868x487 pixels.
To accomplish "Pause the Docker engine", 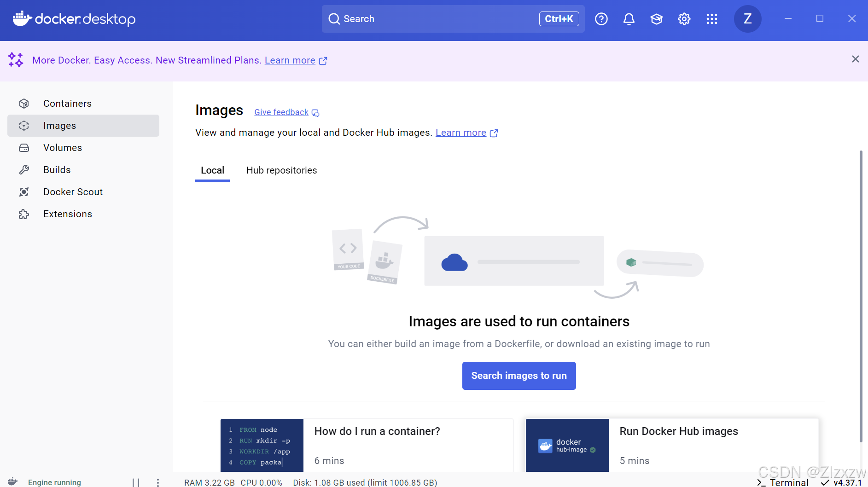I will (136, 482).
